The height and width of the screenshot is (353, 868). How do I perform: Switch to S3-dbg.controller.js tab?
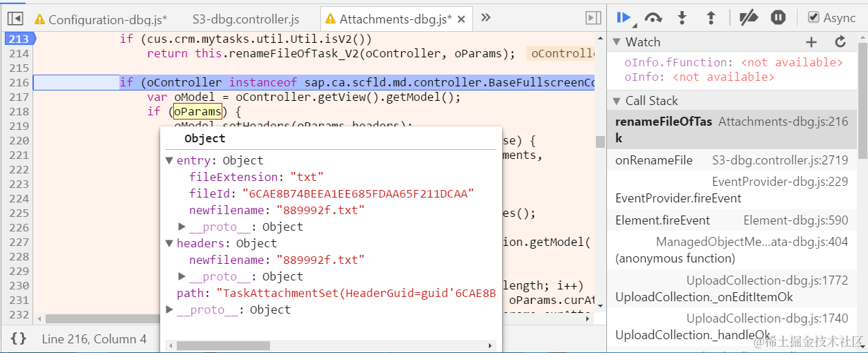[246, 19]
